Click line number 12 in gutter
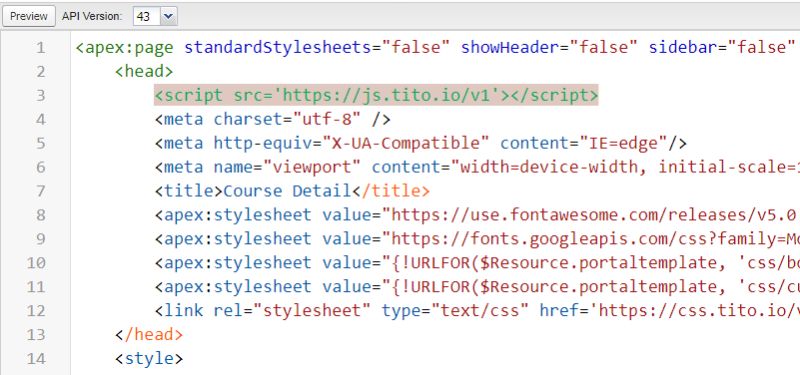The width and height of the screenshot is (800, 375). coord(36,311)
